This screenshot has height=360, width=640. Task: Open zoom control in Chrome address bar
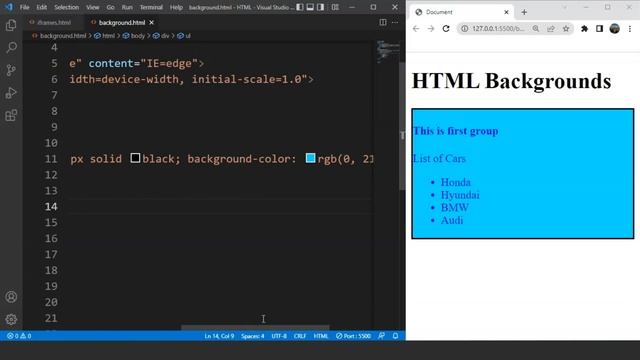click(x=536, y=29)
